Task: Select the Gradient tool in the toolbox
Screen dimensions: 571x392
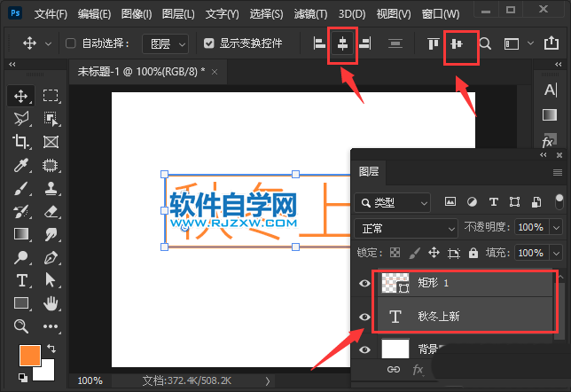Action: 20,234
